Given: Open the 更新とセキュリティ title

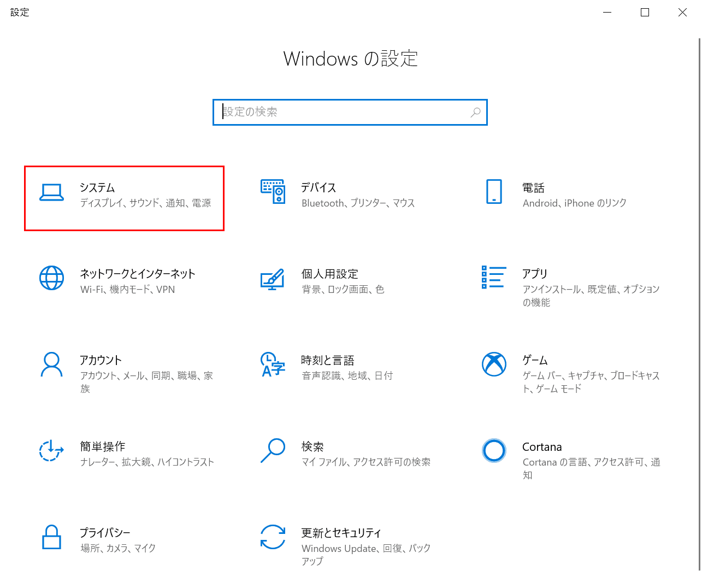Looking at the screenshot, I should 341,533.
